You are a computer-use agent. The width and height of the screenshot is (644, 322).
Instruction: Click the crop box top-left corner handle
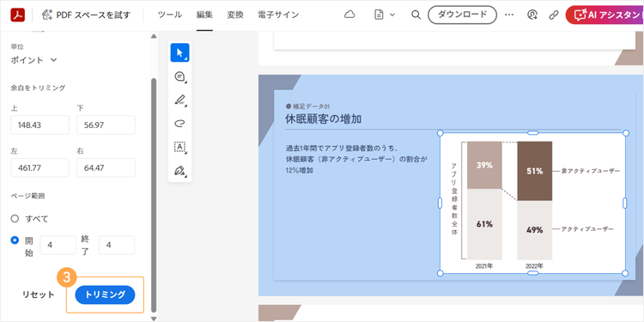click(x=440, y=132)
